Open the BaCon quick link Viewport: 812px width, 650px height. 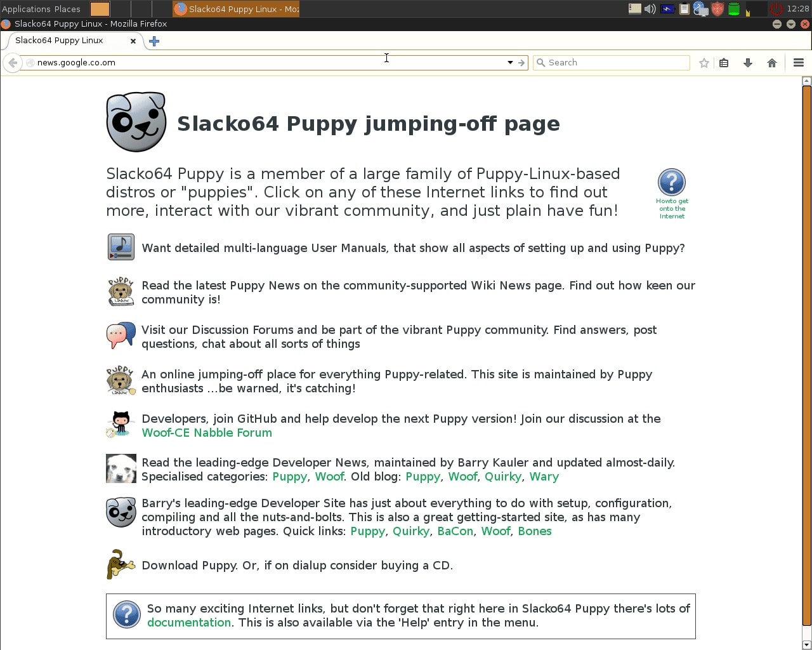pos(455,531)
